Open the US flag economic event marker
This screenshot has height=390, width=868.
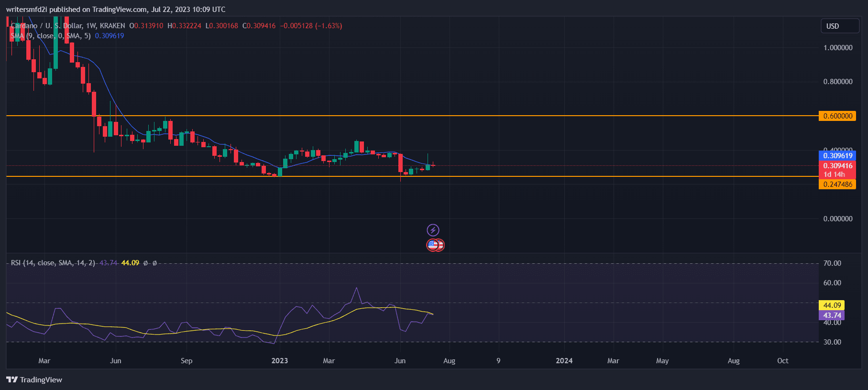click(x=433, y=245)
